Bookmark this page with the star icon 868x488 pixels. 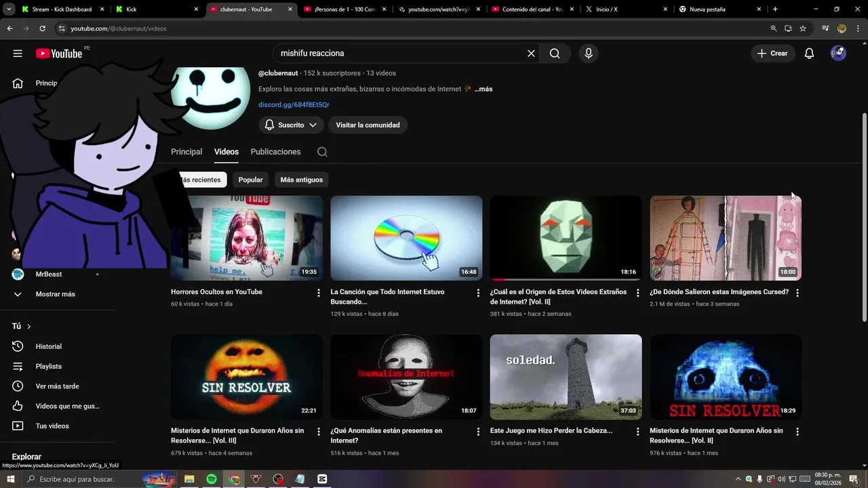(803, 28)
